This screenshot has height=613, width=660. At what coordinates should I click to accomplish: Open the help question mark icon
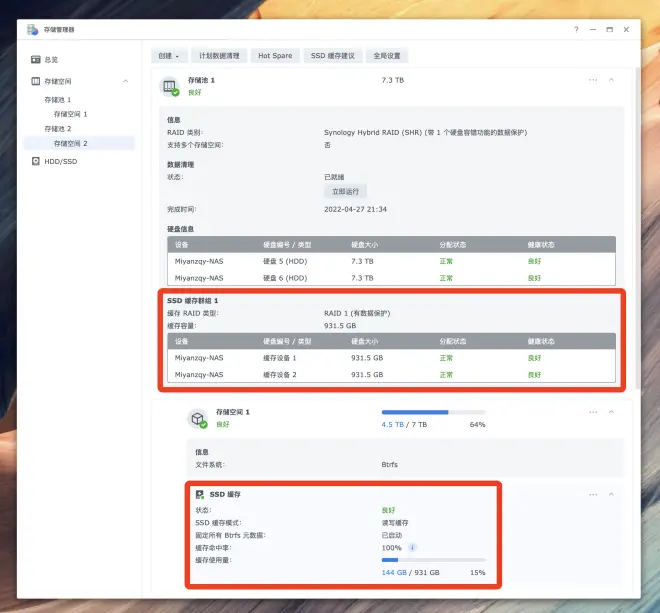576,29
